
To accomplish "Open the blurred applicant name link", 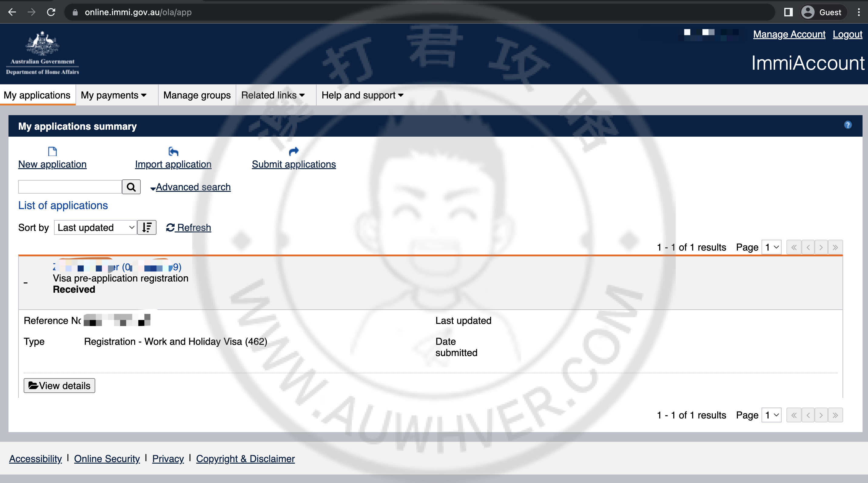I will click(x=117, y=267).
